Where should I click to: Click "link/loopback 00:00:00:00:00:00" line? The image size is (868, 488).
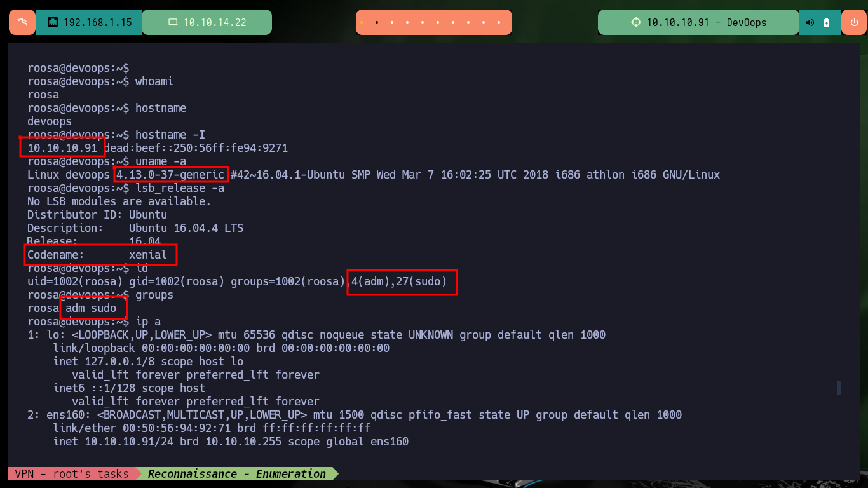coord(221,348)
